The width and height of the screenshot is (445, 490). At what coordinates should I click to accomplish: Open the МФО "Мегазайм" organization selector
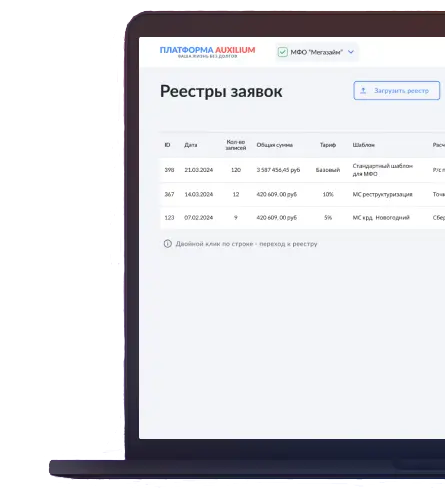[317, 52]
